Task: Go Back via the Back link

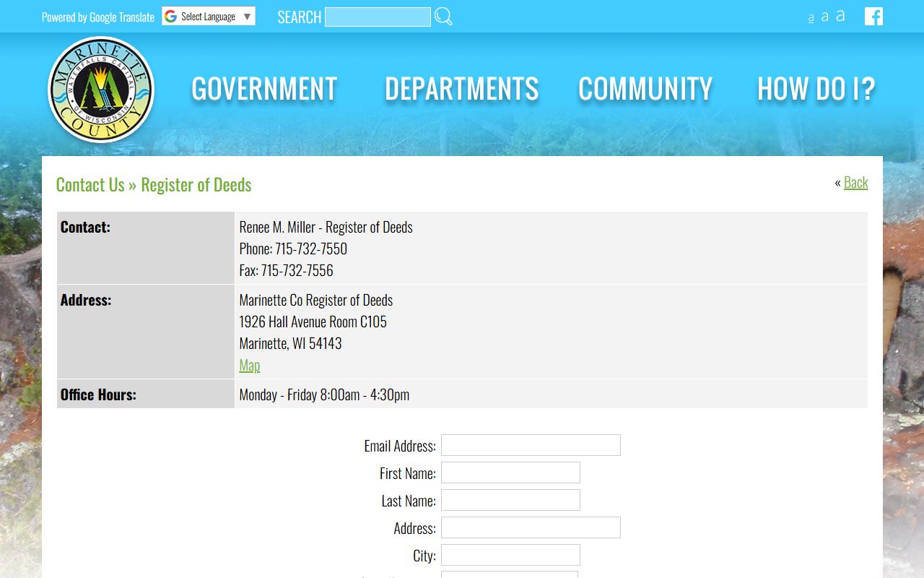Action: click(856, 182)
